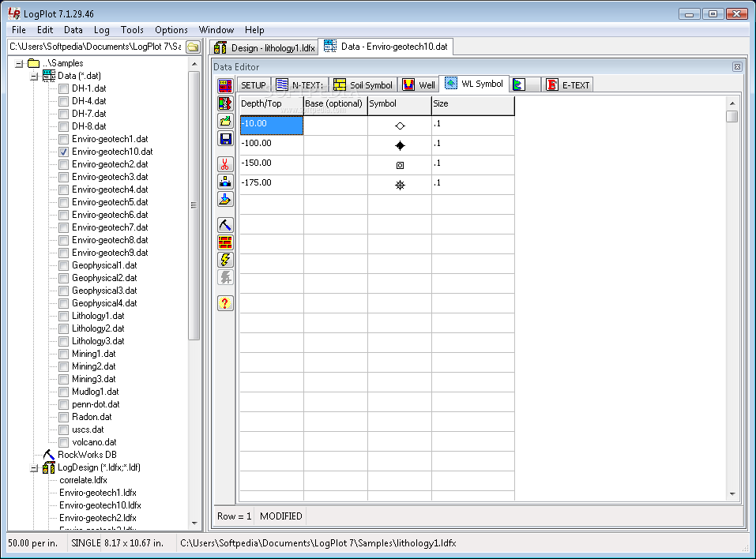Select the Data - Enviro-geotech10.dat tab
756x559 pixels.
point(386,47)
